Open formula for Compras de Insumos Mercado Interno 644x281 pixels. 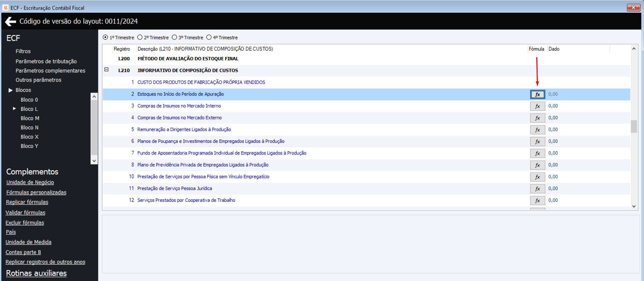tap(538, 106)
